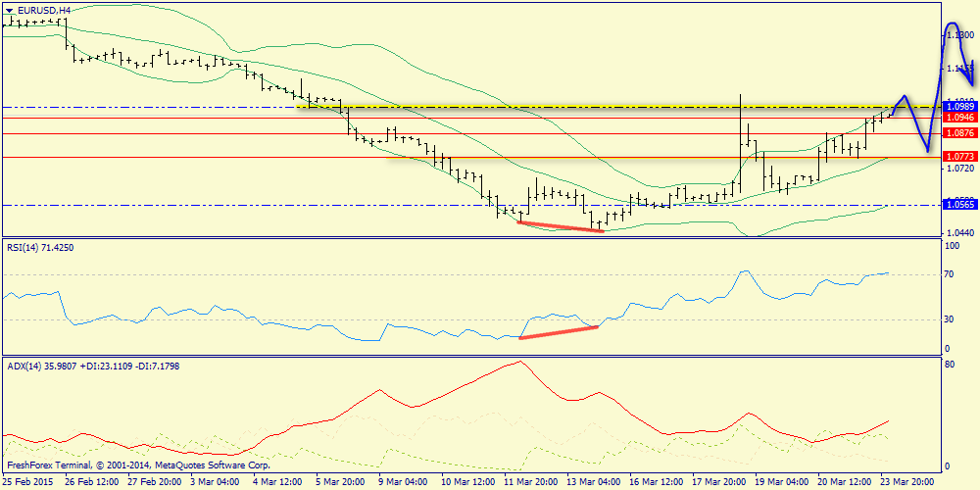This screenshot has width=980, height=490.
Task: Click the 11 Mar 20:00 time label
Action: tap(530, 482)
